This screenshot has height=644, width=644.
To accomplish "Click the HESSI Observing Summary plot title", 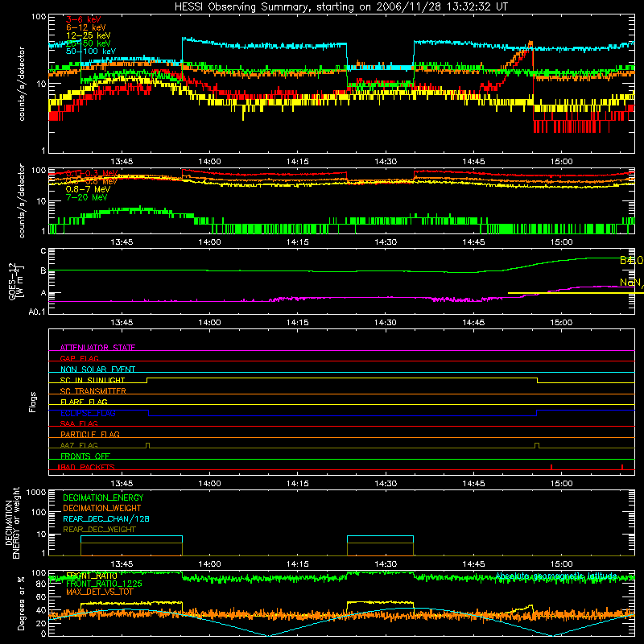I will click(341, 7).
